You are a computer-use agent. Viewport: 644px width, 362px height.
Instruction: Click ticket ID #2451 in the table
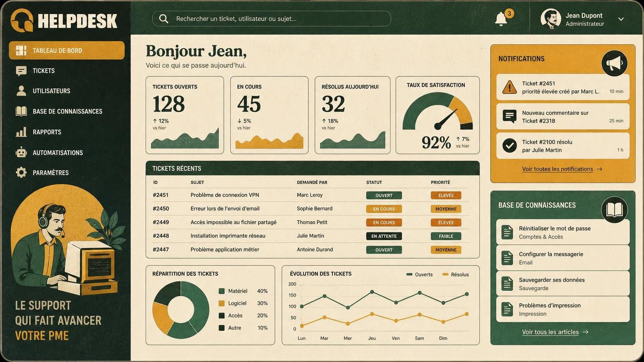(x=161, y=195)
